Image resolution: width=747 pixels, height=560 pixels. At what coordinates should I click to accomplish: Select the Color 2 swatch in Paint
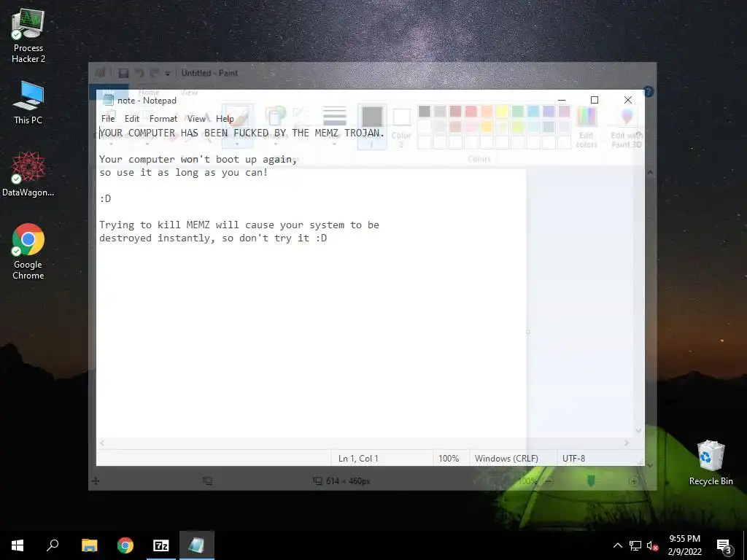coord(401,125)
